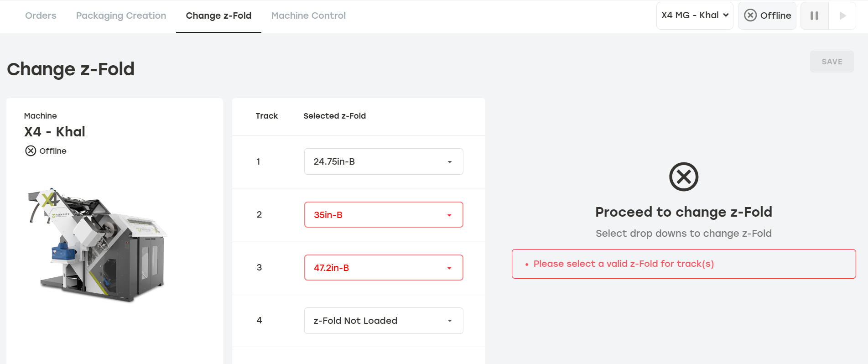Click the red arrow on Track 3 dropdown
Image resolution: width=868 pixels, height=364 pixels.
(x=449, y=268)
